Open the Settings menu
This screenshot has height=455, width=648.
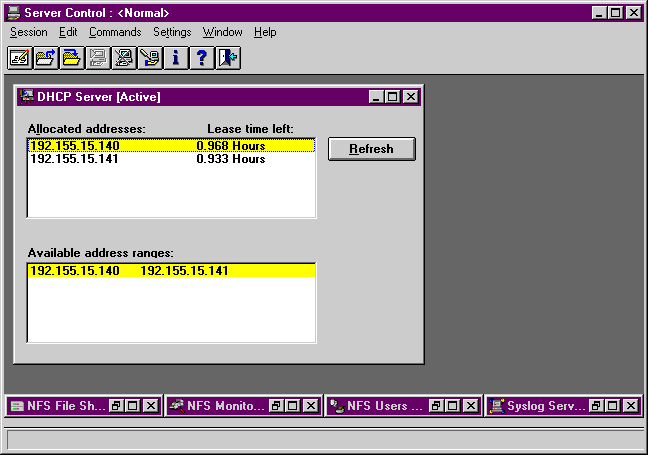tap(172, 32)
